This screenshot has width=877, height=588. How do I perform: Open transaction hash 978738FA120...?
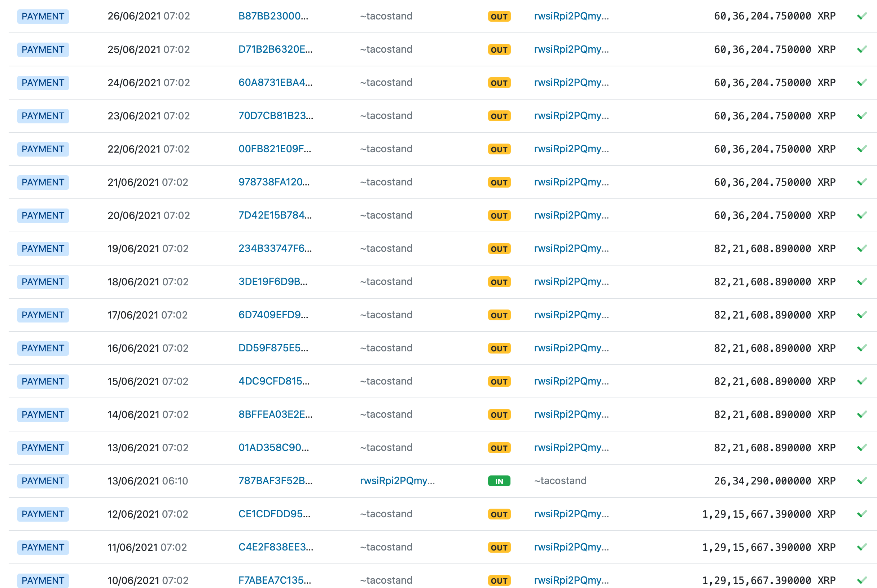274,182
